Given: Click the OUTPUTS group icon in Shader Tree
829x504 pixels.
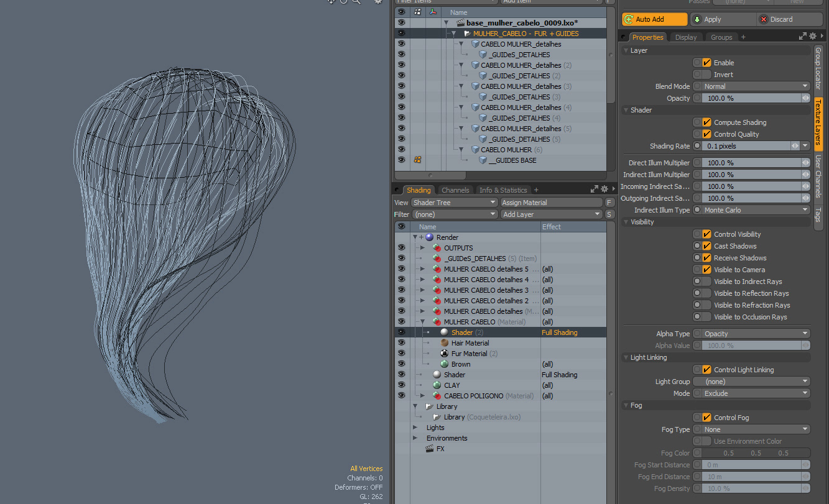Looking at the screenshot, I should pos(437,248).
